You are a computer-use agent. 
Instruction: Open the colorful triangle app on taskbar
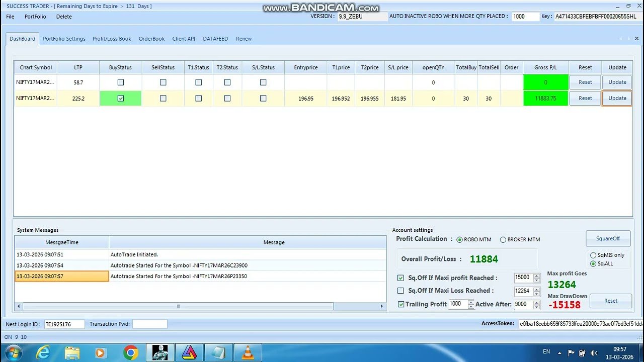tap(189, 351)
